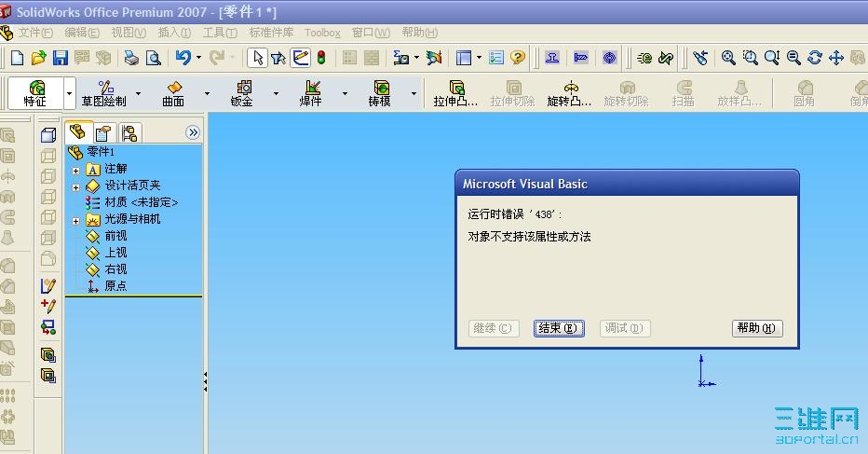The height and width of the screenshot is (454, 868).
Task: Click the 拉伸凸... extrude boss icon
Action: pyautogui.click(x=455, y=93)
